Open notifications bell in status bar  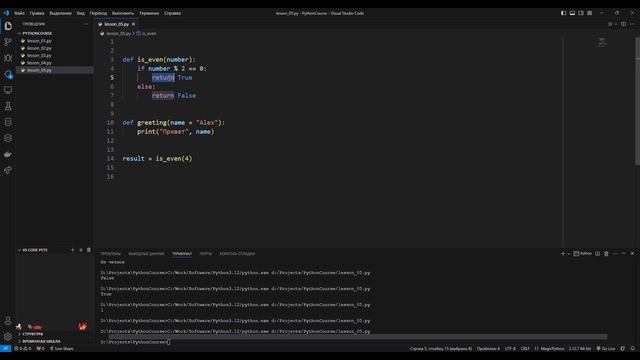(x=633, y=349)
